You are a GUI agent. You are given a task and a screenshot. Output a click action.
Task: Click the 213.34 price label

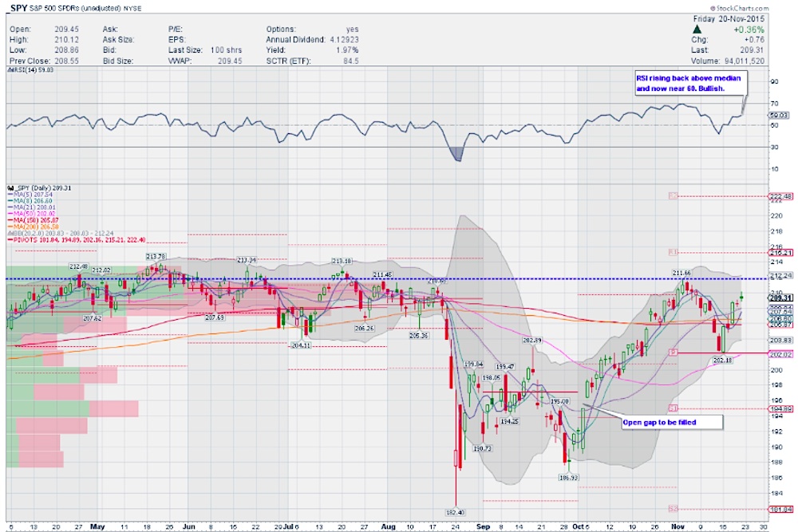[x=247, y=260]
